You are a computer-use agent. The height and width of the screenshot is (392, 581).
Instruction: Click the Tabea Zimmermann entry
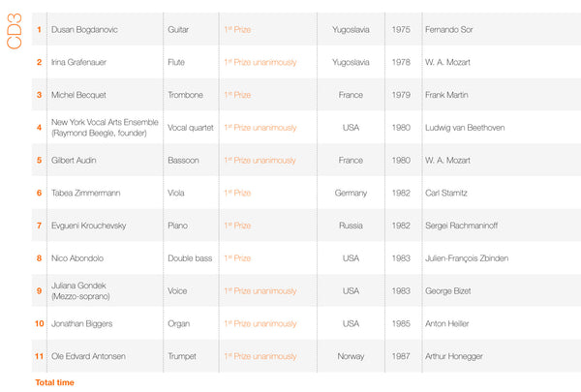pos(87,194)
